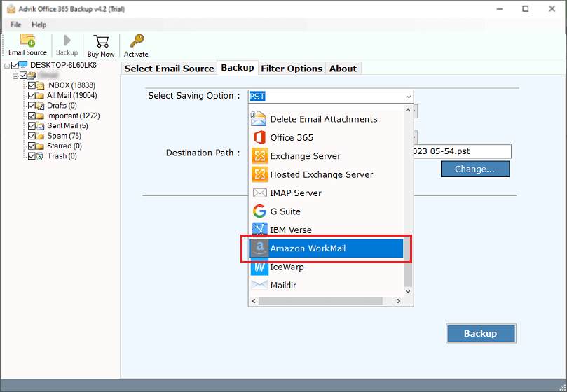Select the Important (1272) folder row

pyautogui.click(x=74, y=115)
